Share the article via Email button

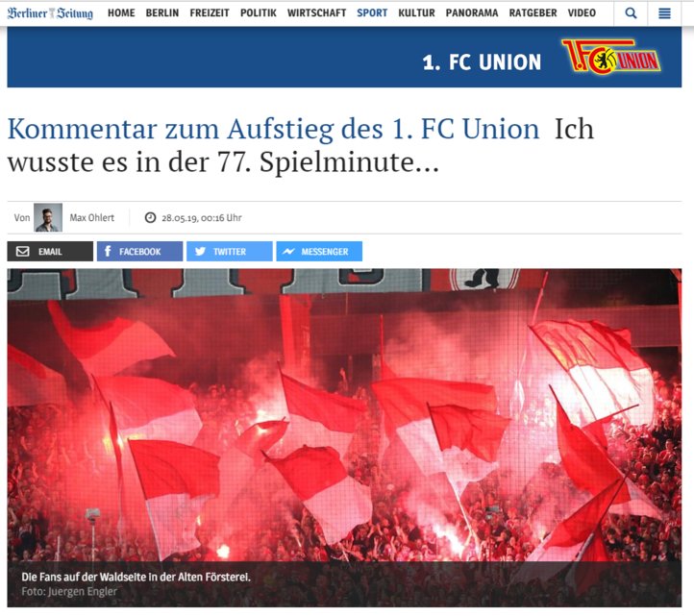point(50,252)
